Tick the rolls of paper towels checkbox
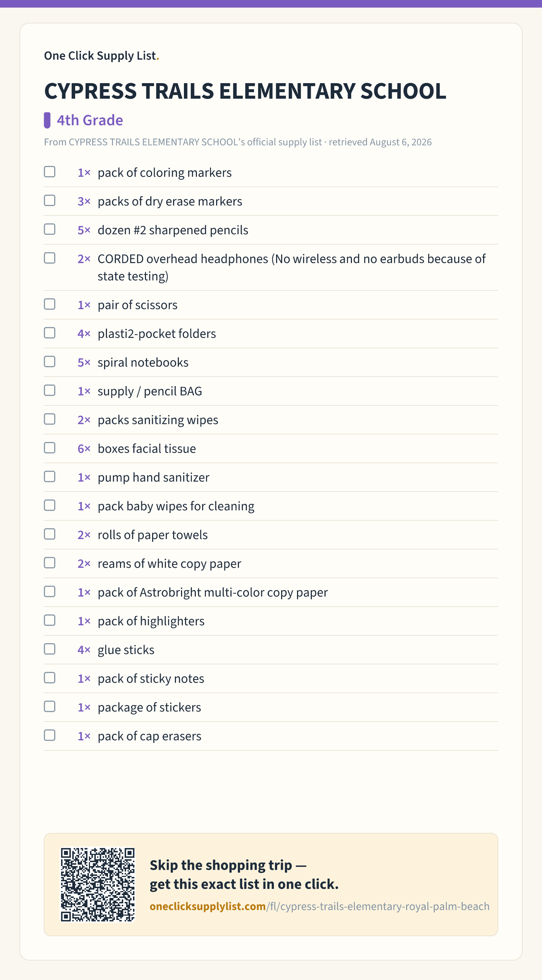Viewport: 542px width, 980px height. pos(50,534)
